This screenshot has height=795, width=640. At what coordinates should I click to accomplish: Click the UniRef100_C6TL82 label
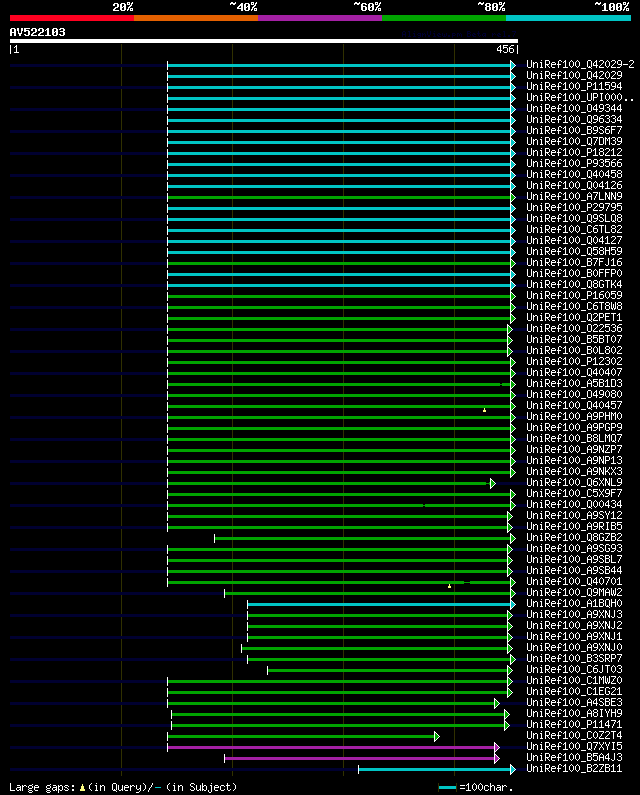tap(574, 230)
